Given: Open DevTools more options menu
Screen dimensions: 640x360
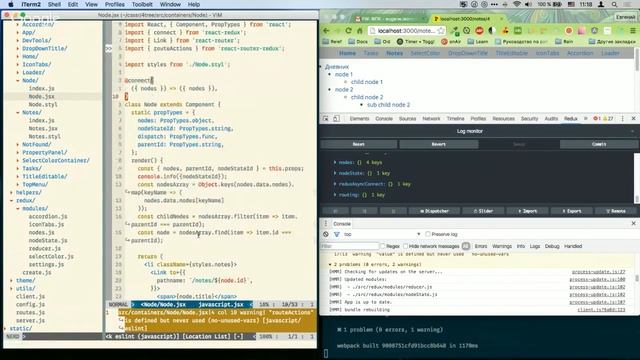Looking at the screenshot, I should 622,118.
